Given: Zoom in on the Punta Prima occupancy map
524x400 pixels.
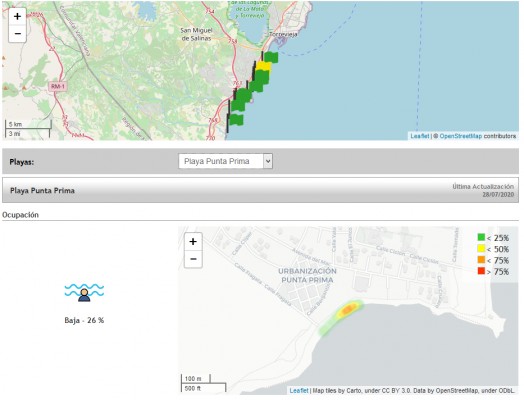Looking at the screenshot, I should 193,242.
